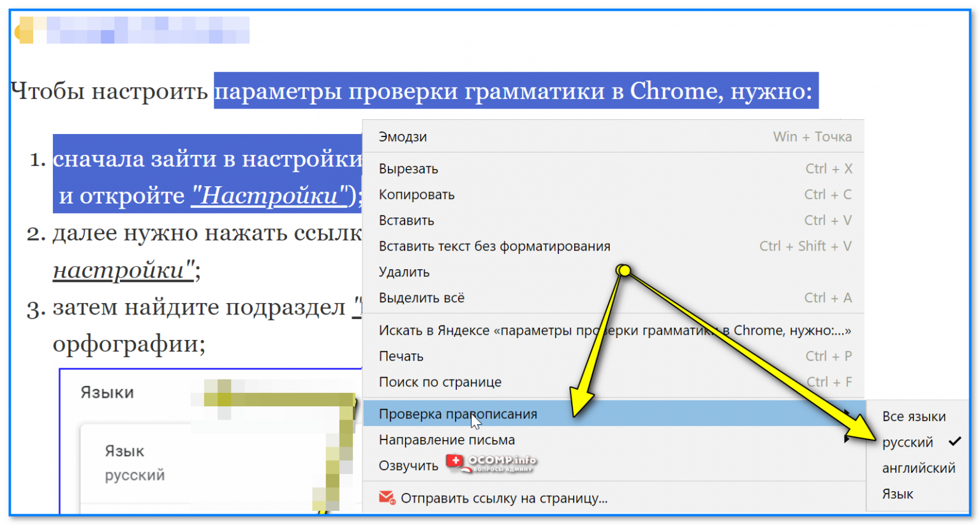The height and width of the screenshot is (525, 980).
Task: Open 'Язык' settings from the submenu
Action: [x=917, y=494]
